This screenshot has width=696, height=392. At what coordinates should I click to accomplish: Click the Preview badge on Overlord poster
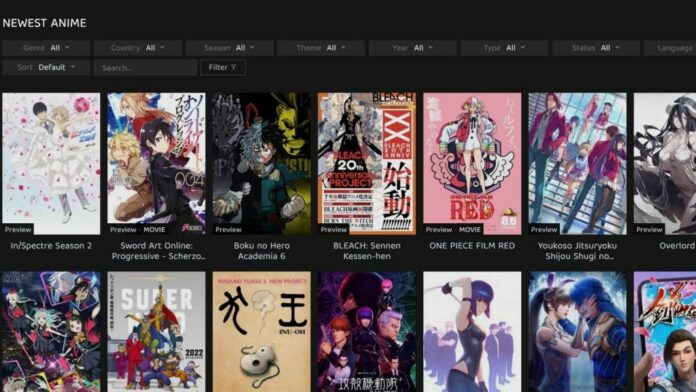[649, 230]
